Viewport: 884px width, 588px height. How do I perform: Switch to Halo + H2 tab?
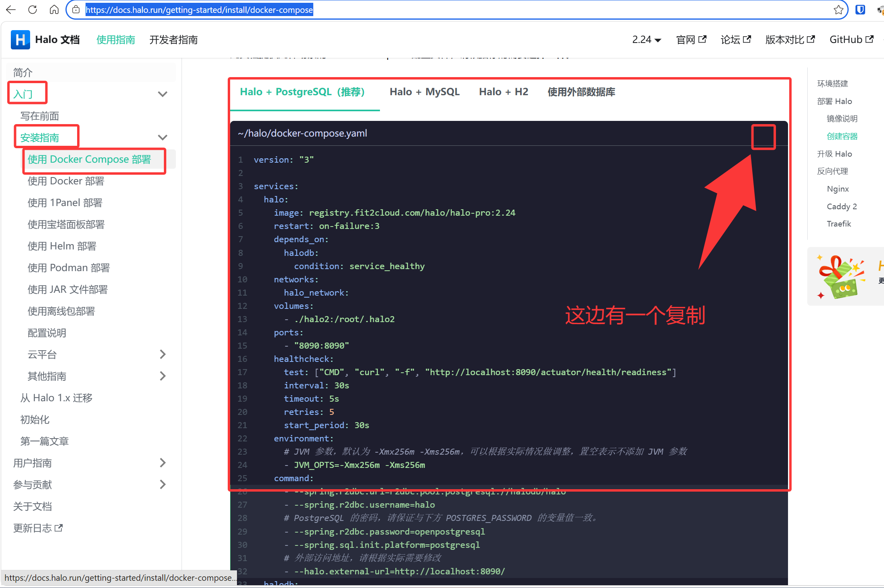(503, 92)
